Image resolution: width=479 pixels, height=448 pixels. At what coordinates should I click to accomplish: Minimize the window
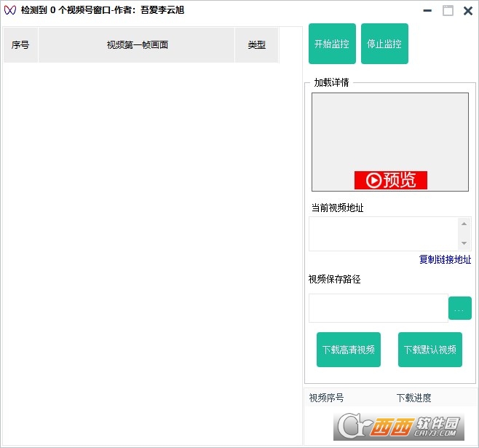[427, 11]
